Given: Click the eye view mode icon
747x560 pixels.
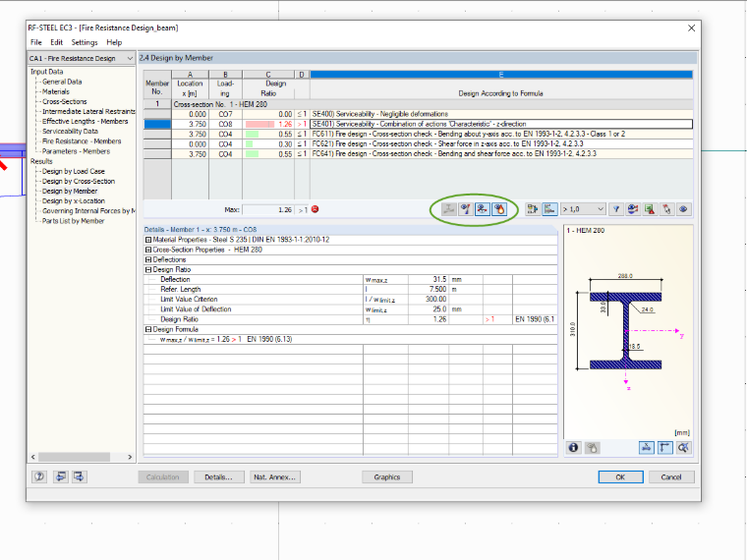Looking at the screenshot, I should 683,209.
